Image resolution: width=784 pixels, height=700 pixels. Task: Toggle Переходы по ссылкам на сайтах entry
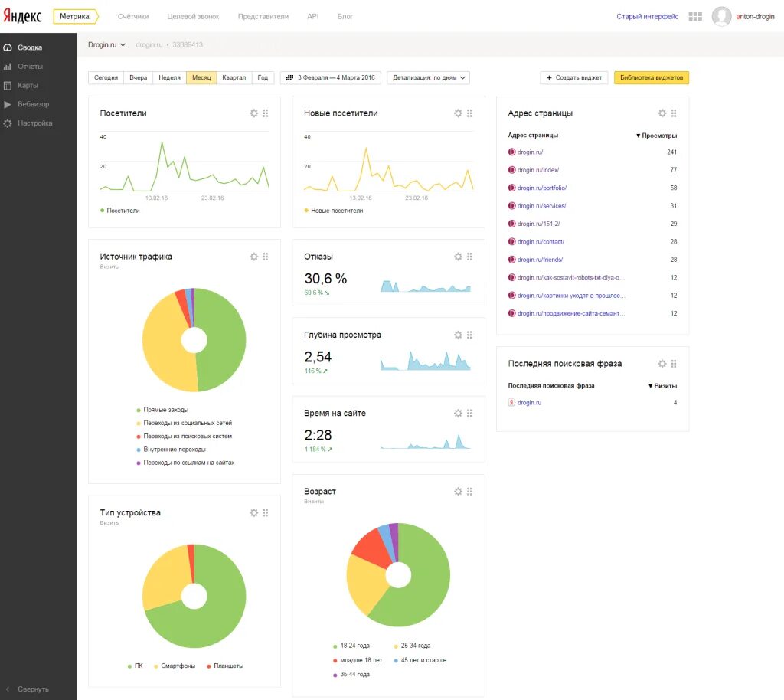[185, 463]
